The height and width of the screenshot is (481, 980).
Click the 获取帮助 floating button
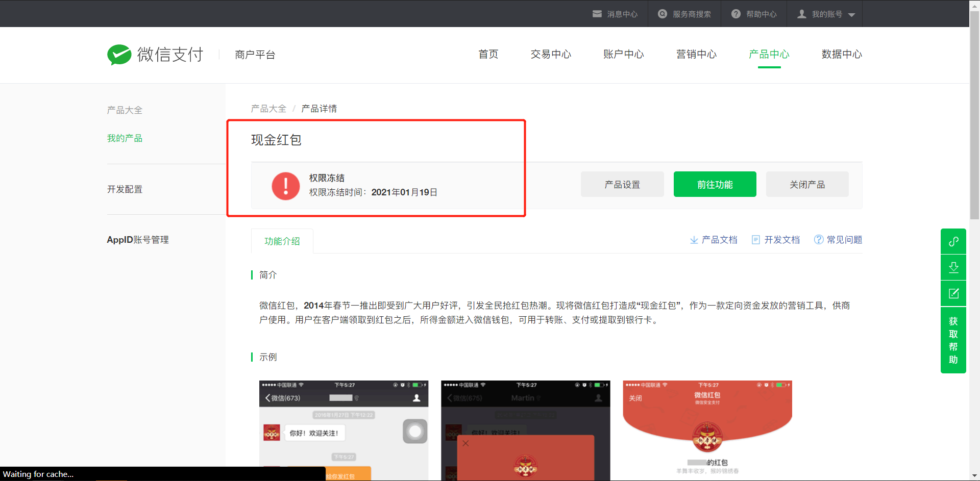click(x=953, y=340)
